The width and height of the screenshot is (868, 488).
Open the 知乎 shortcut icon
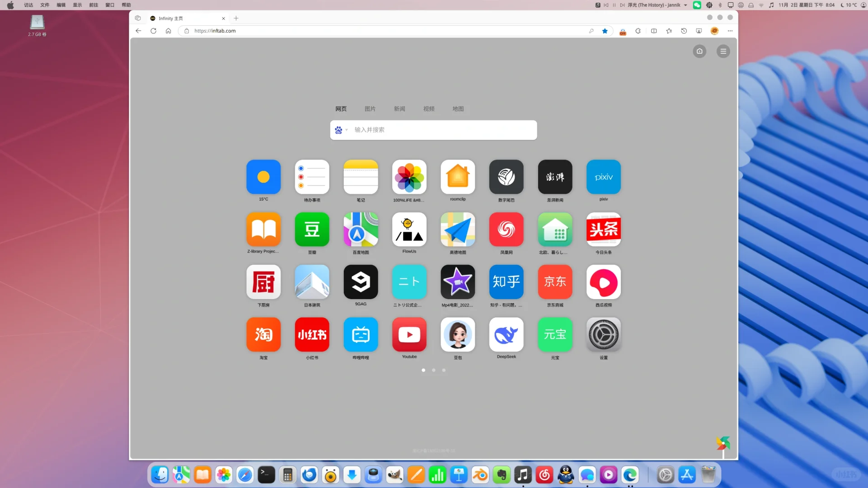tap(506, 282)
